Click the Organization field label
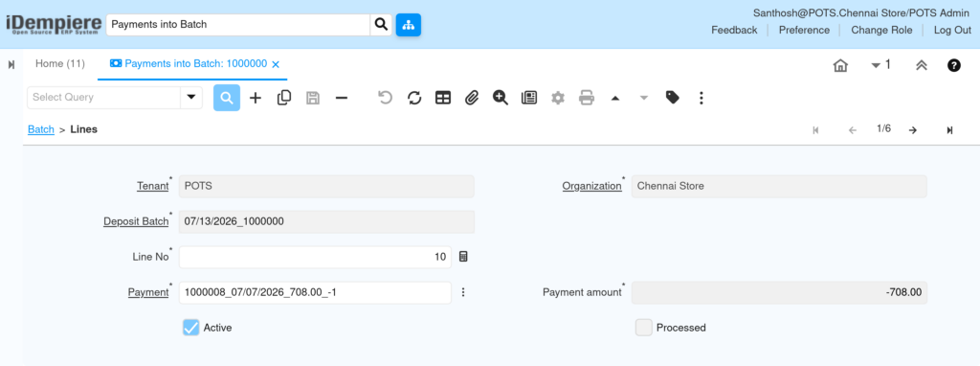Image resolution: width=980 pixels, height=366 pixels. pos(591,186)
